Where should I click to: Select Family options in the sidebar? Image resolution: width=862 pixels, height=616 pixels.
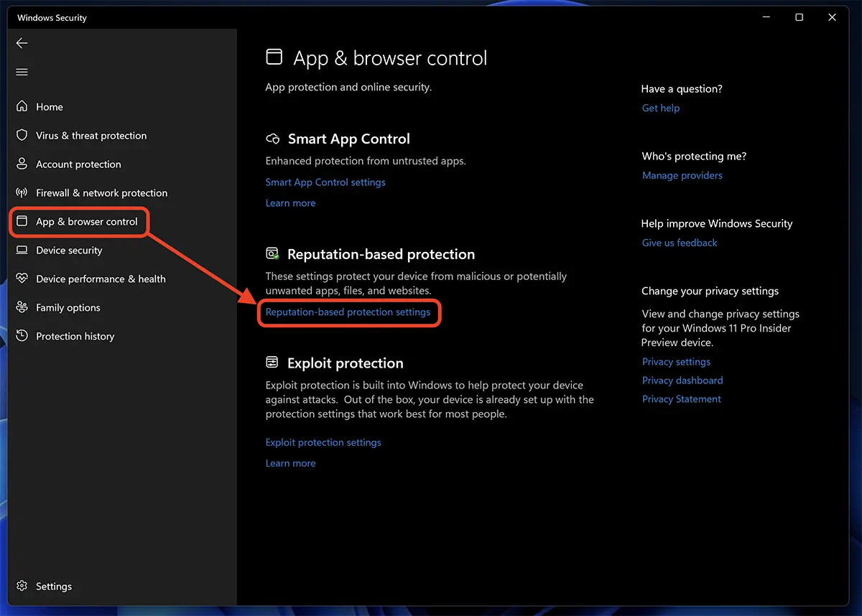tap(68, 307)
